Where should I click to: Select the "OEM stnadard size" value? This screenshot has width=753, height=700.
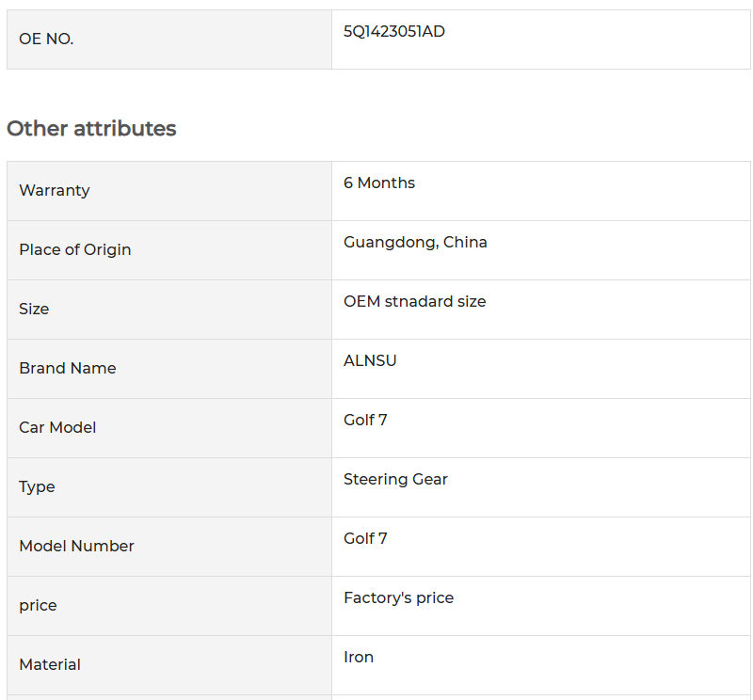pyautogui.click(x=415, y=301)
